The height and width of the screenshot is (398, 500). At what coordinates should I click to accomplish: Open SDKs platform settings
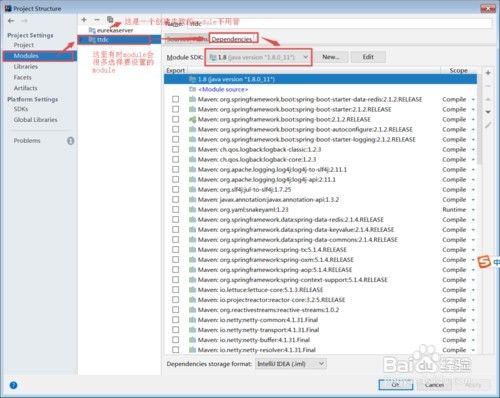[21, 109]
